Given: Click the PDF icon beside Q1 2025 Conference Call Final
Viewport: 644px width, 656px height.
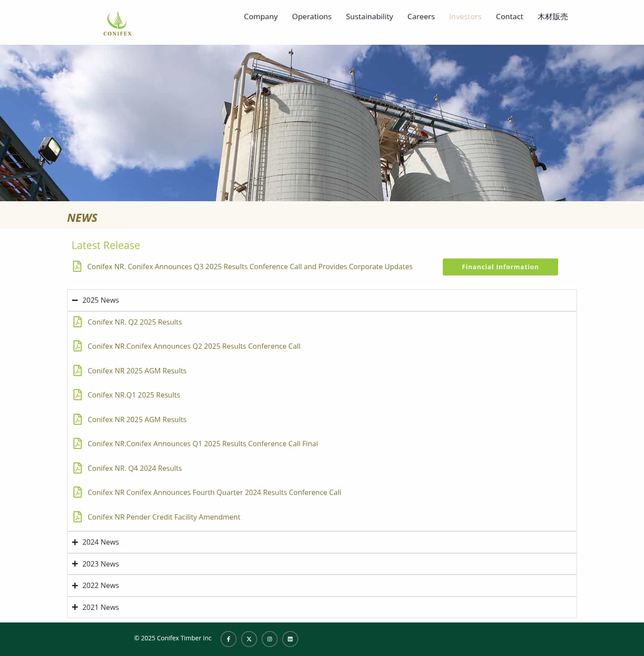Looking at the screenshot, I should pos(77,444).
